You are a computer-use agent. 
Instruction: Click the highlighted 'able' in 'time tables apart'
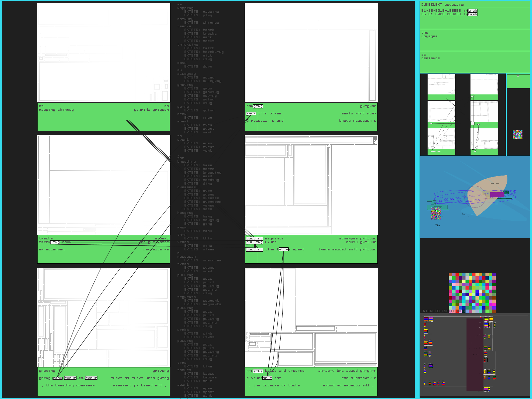coord(283,249)
